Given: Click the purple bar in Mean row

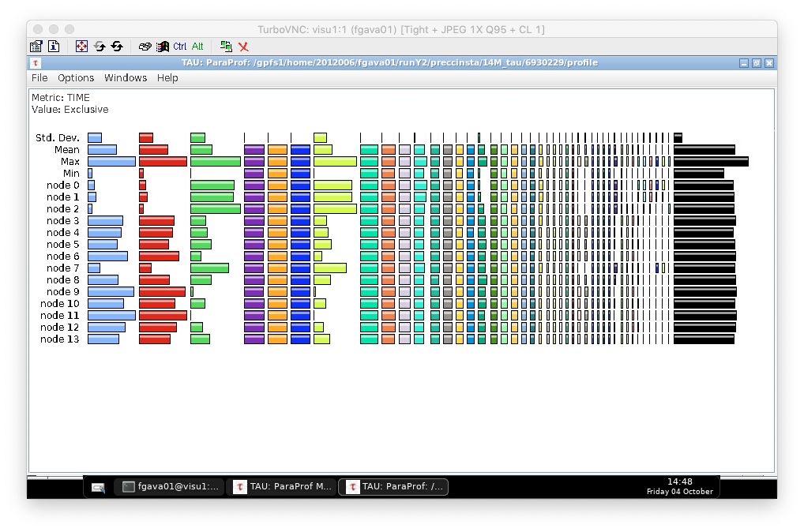Looking at the screenshot, I should click(254, 150).
